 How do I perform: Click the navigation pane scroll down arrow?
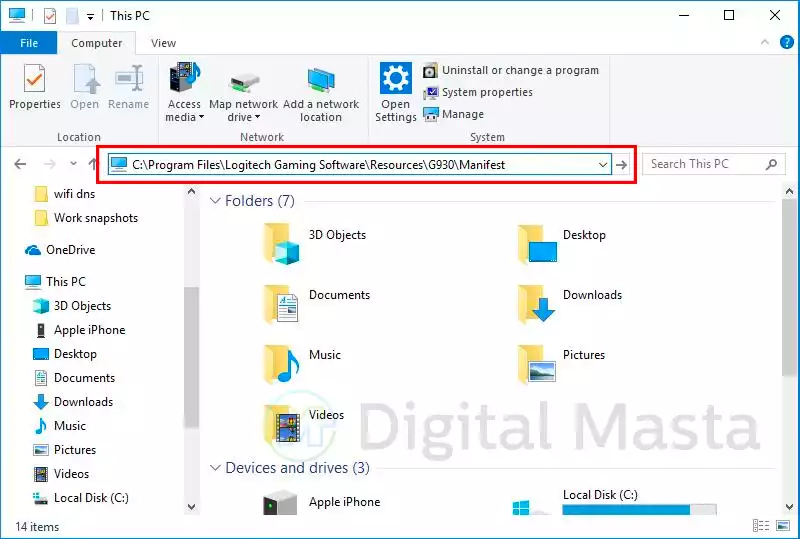coord(191,507)
